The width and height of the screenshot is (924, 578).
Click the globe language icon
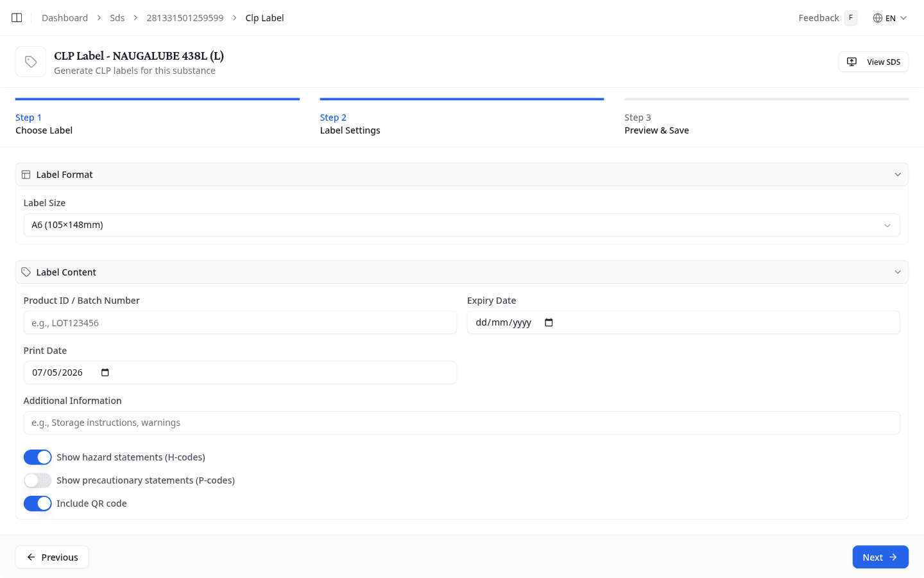point(877,18)
